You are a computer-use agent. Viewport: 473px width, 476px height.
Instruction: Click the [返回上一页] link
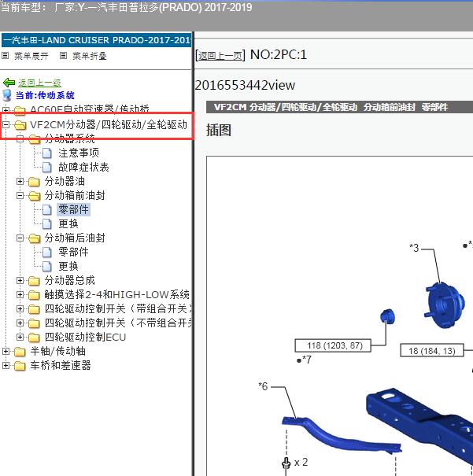tap(220, 56)
